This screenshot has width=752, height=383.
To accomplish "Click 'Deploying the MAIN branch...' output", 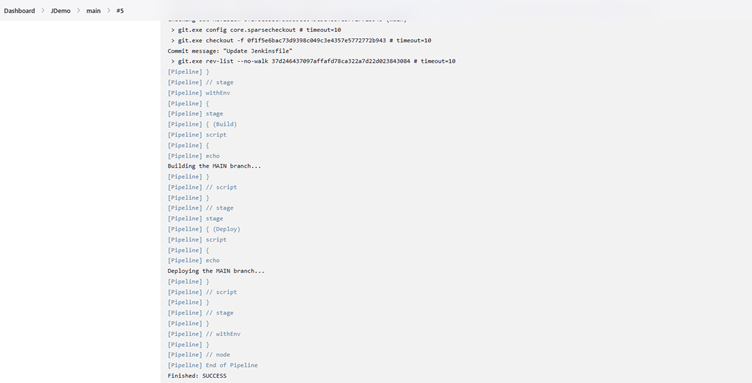I will (216, 271).
